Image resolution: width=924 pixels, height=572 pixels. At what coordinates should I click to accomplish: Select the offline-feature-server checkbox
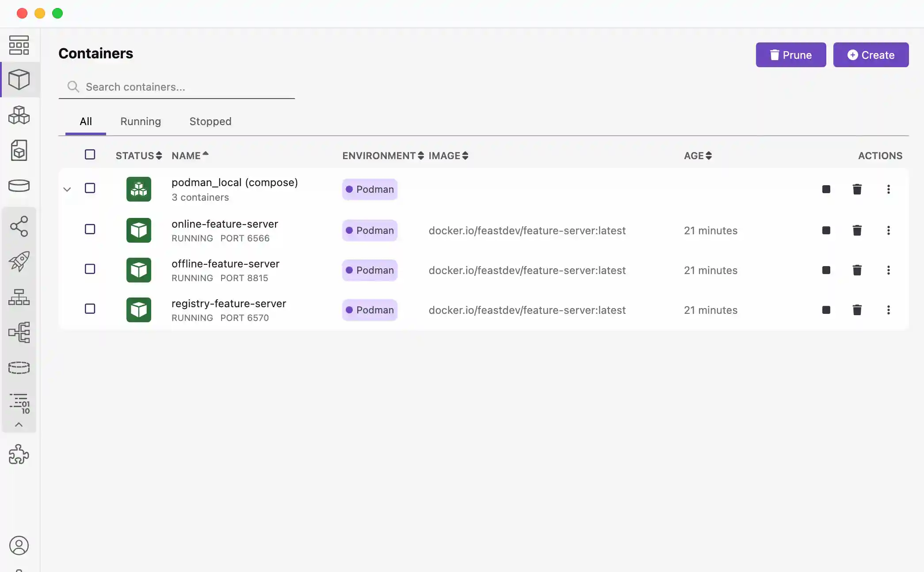[90, 269]
